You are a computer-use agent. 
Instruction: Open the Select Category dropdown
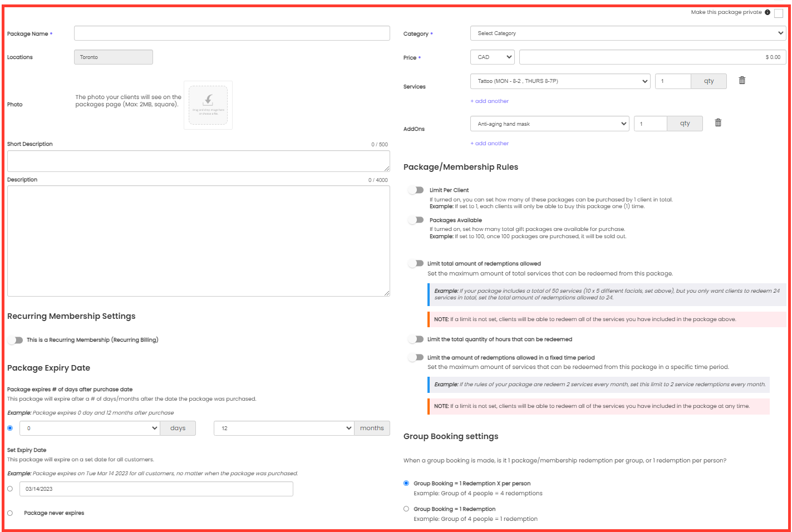[628, 33]
